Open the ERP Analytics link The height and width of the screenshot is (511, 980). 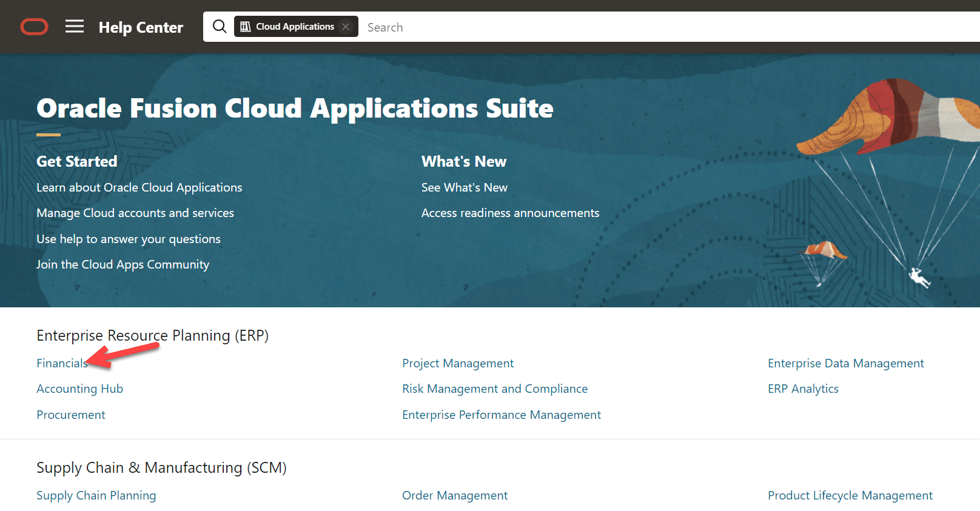[x=803, y=389]
